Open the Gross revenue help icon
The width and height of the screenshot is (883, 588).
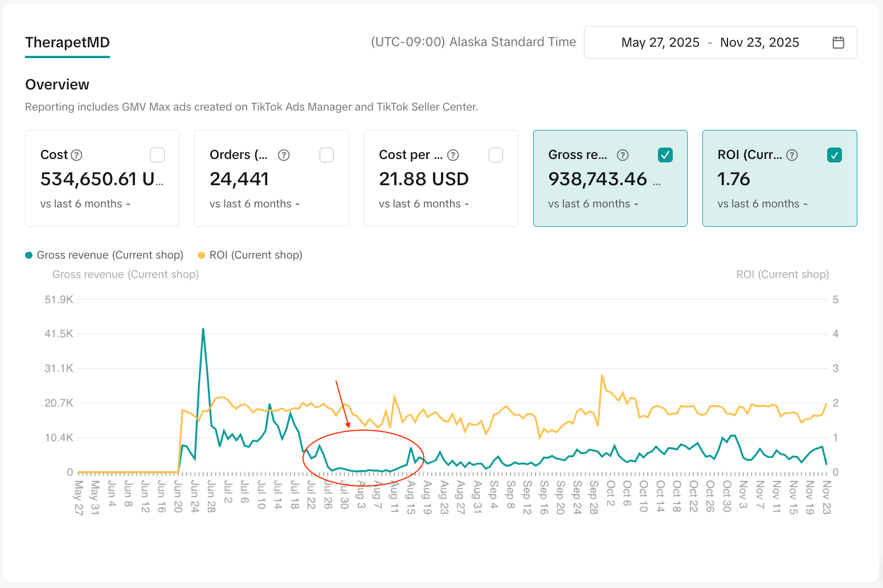[x=623, y=155]
